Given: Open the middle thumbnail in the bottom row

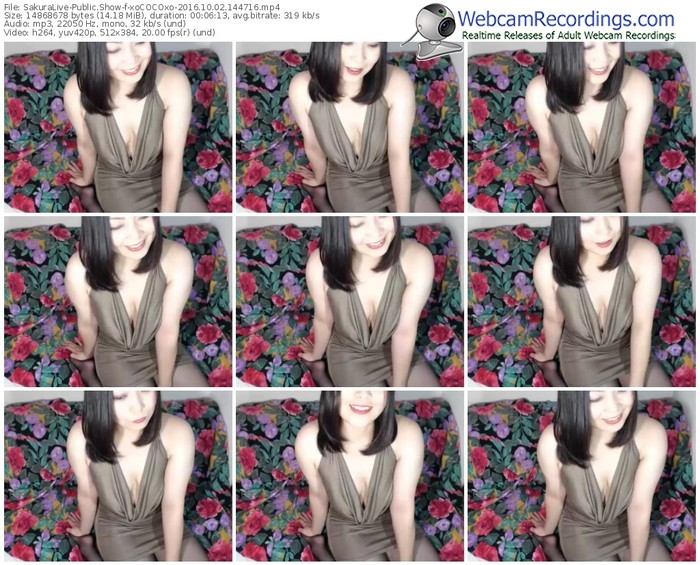Looking at the screenshot, I should [x=350, y=476].
